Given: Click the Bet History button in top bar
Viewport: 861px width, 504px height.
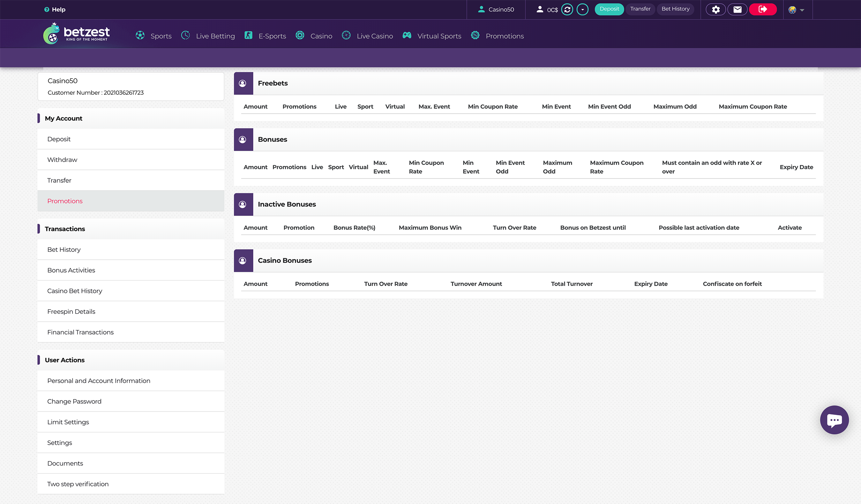Looking at the screenshot, I should coord(675,9).
